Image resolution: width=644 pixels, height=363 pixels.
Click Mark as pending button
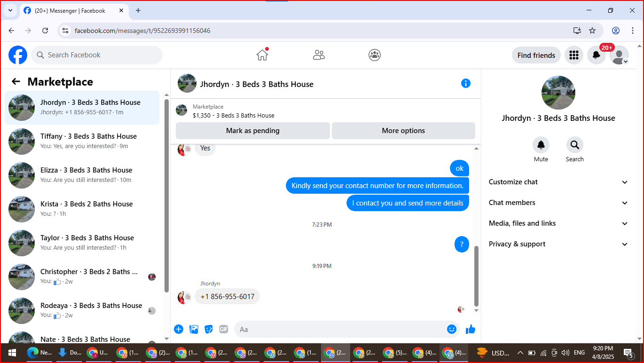point(253,131)
